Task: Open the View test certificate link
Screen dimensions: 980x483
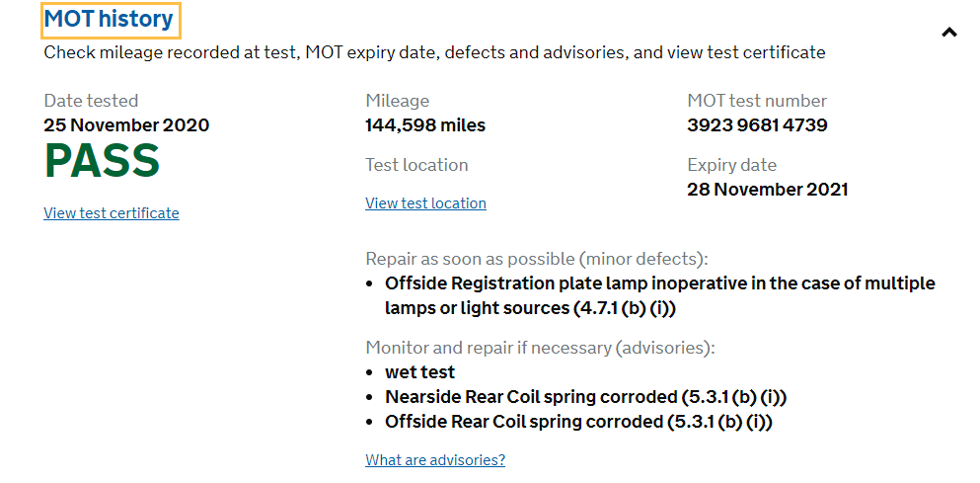Action: [112, 213]
